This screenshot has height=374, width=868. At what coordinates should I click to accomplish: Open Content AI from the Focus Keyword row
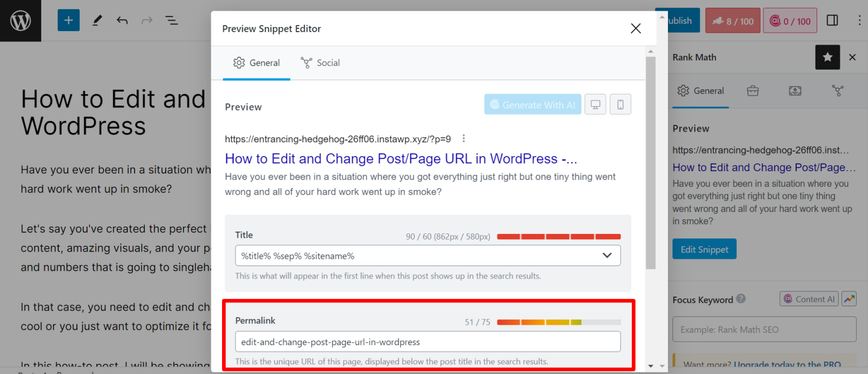(809, 298)
